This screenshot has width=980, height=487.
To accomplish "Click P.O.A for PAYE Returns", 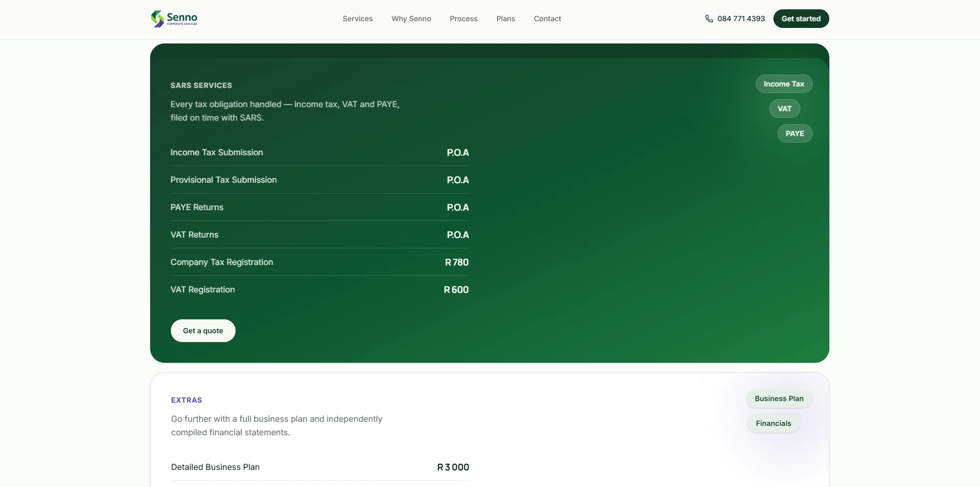I will [x=458, y=208].
